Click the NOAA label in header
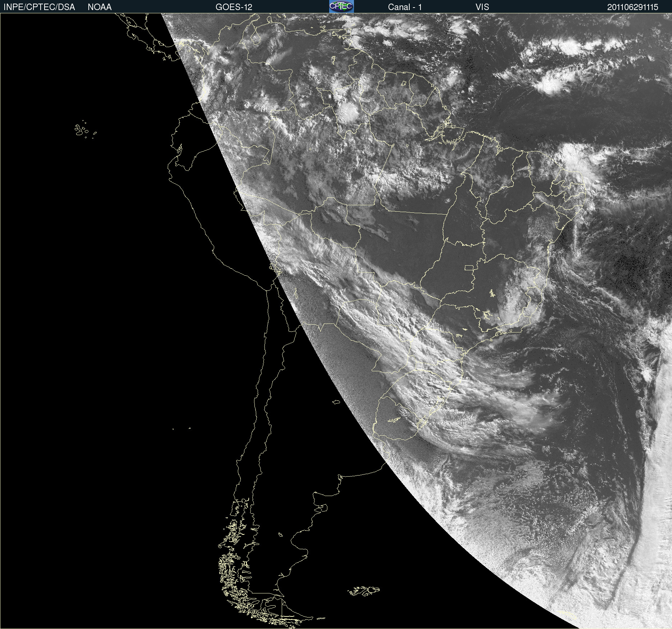672x629 pixels. pyautogui.click(x=100, y=7)
